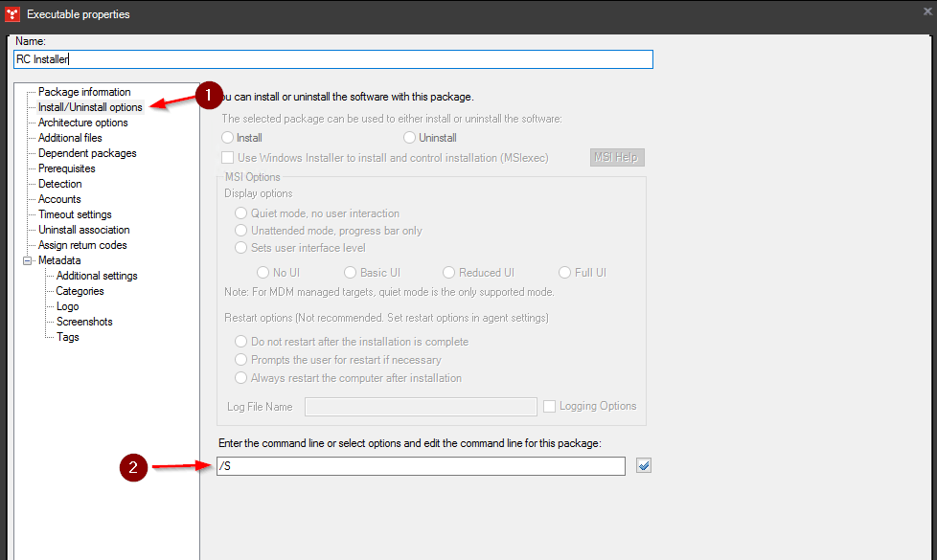This screenshot has height=560, width=937.
Task: Choose "Quiet mode, no user interaction"
Action: click(x=240, y=213)
